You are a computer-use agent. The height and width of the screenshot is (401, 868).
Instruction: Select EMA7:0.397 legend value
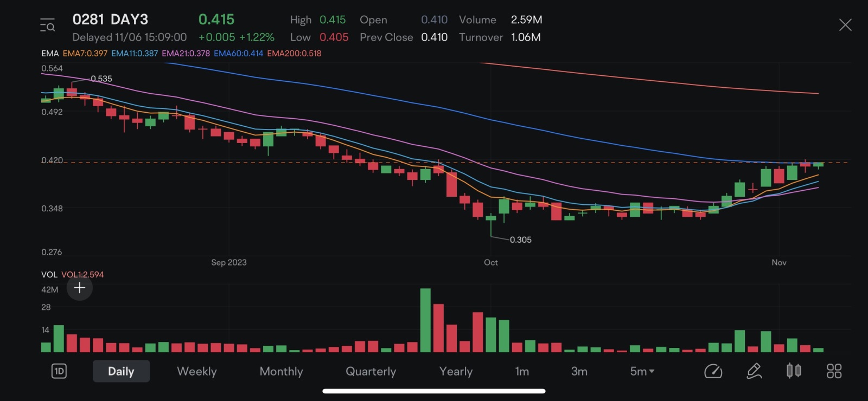tap(85, 53)
